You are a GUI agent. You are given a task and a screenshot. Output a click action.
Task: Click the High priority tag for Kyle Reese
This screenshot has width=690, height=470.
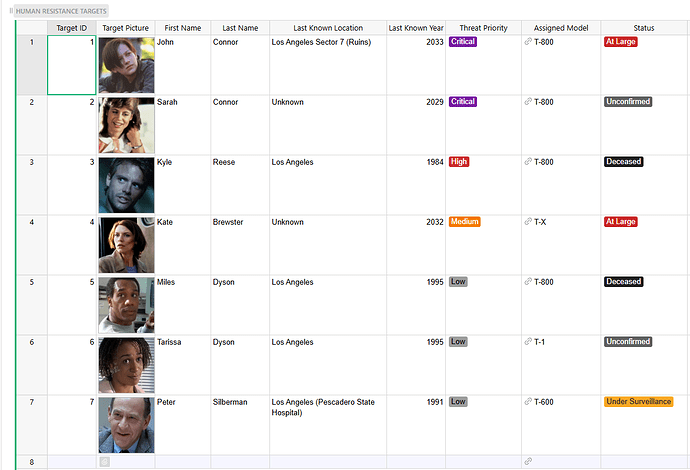point(459,162)
